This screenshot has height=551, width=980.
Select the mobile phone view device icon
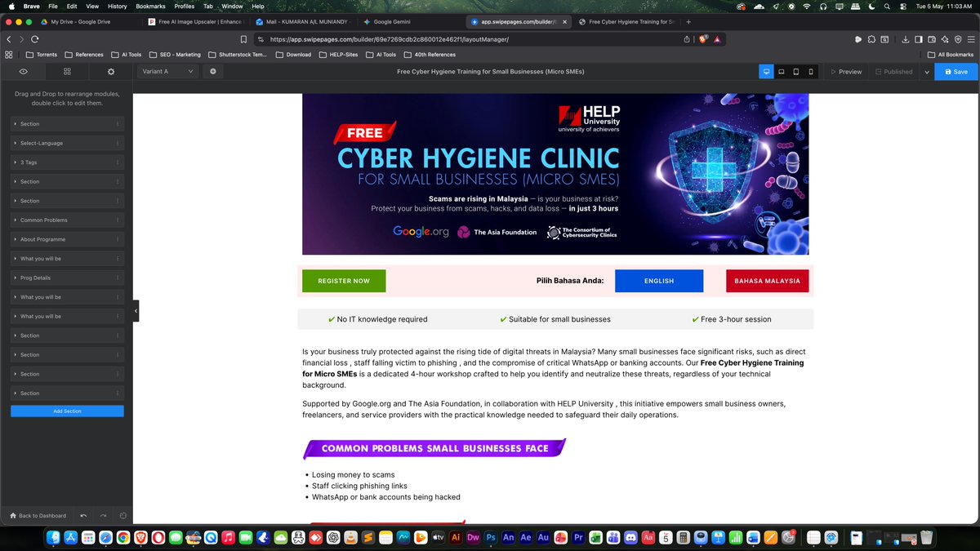(x=810, y=72)
